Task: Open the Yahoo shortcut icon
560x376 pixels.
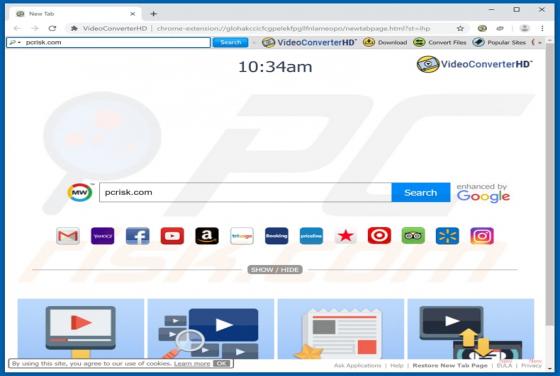Action: click(102, 236)
